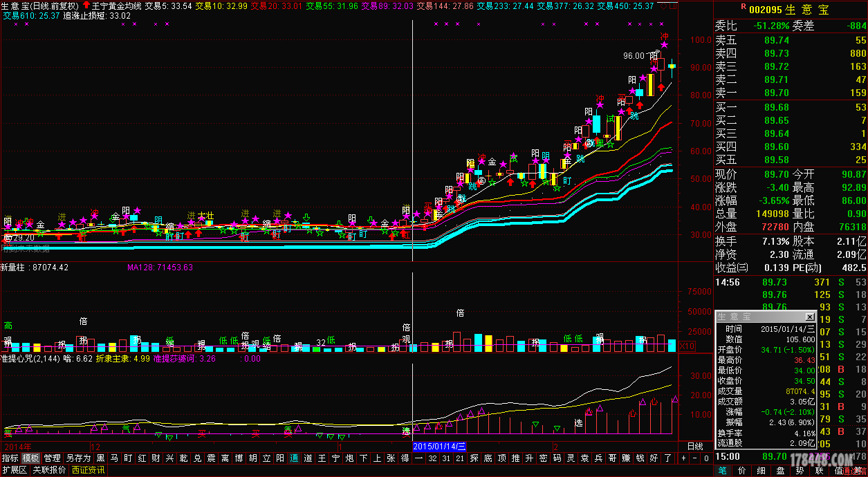Click the 买一 price 89.68
Image resolution: width=868 pixels, height=477 pixels.
pos(776,107)
